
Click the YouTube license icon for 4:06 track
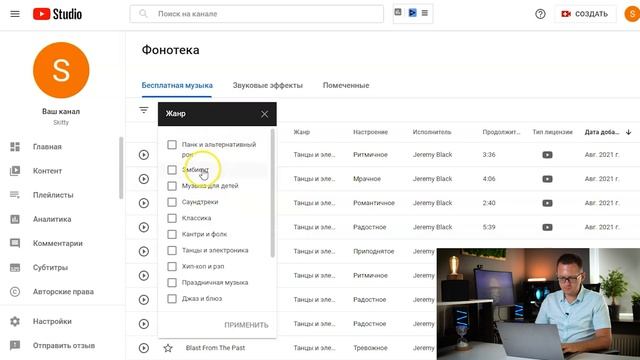547,179
